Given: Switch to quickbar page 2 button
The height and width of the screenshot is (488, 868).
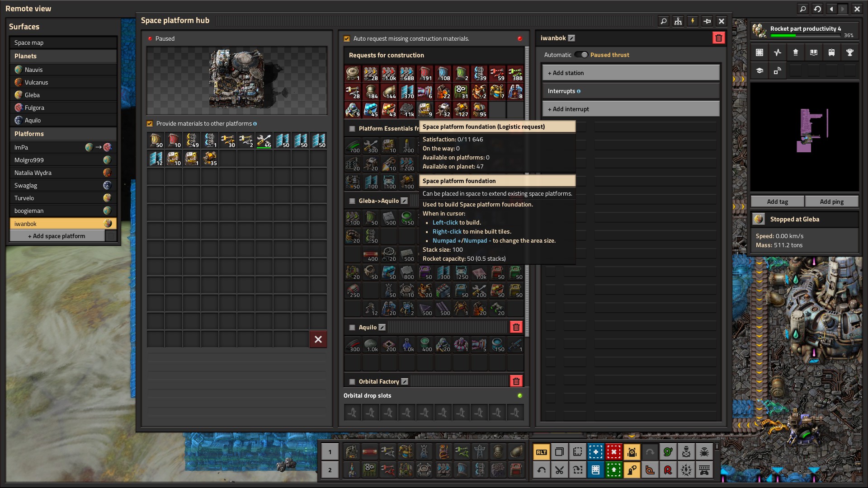Looking at the screenshot, I should tap(330, 470).
